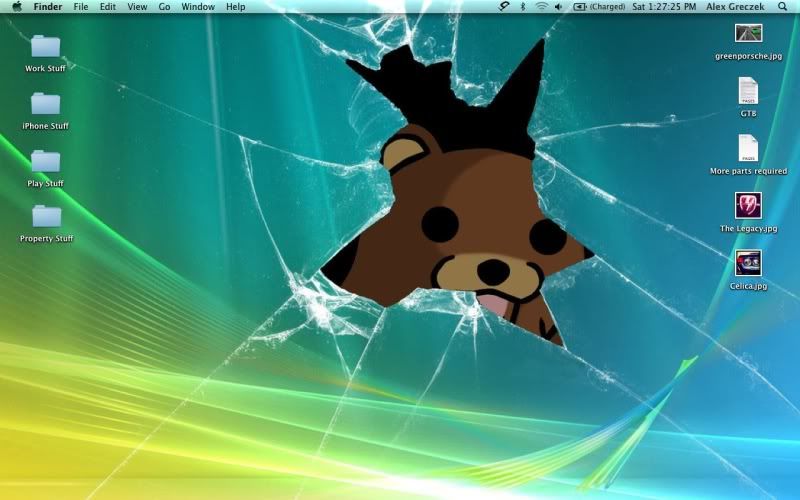This screenshot has height=500, width=800.
Task: Select the More parts required document icon
Action: (x=748, y=148)
